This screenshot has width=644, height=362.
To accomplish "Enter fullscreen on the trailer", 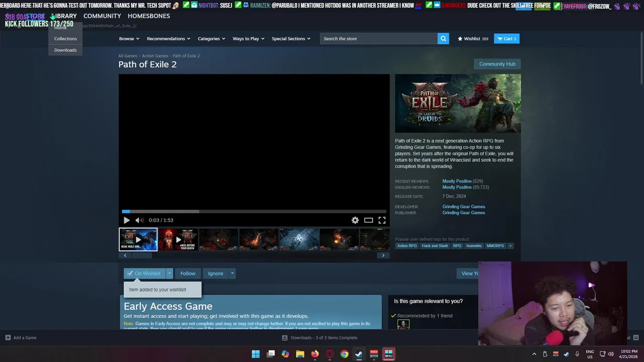I will [382, 220].
